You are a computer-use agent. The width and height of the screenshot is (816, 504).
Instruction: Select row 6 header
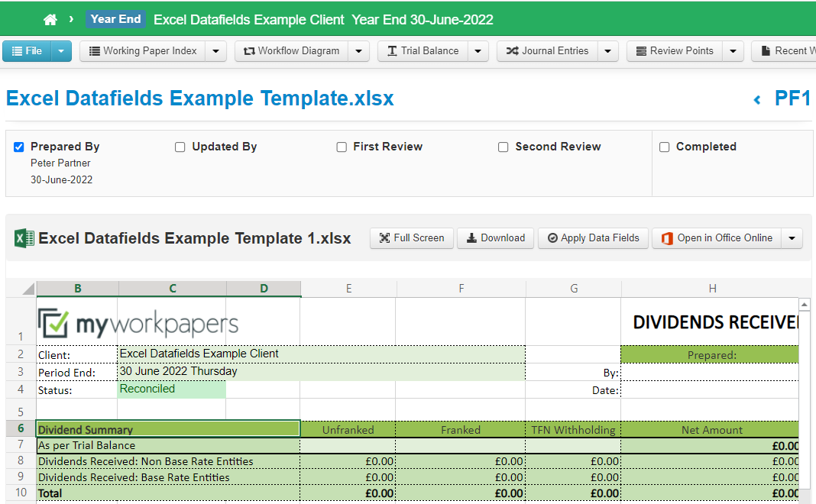(21, 429)
